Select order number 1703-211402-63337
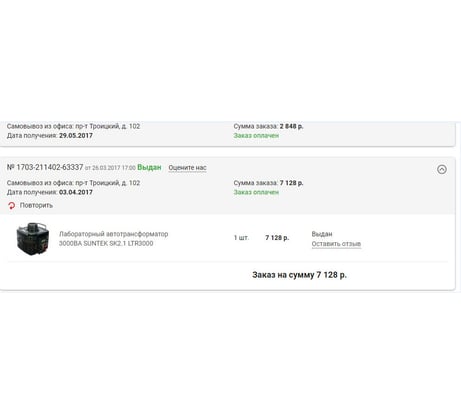The height and width of the screenshot is (415, 461). pos(45,167)
